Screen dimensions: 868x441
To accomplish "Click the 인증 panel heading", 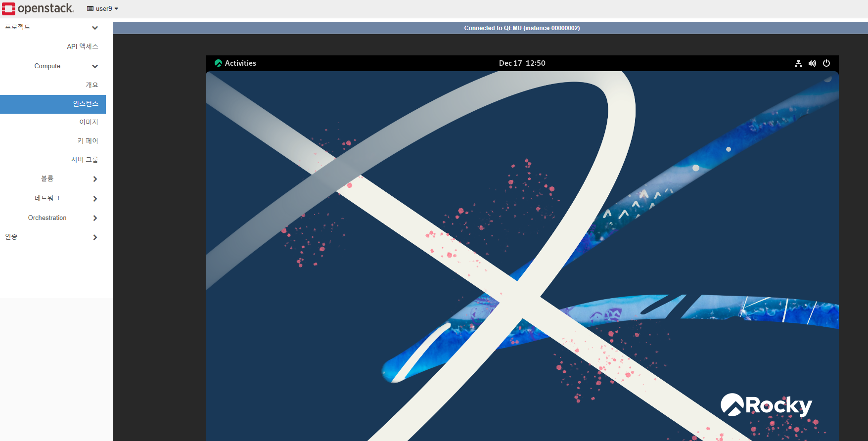I will tap(11, 237).
